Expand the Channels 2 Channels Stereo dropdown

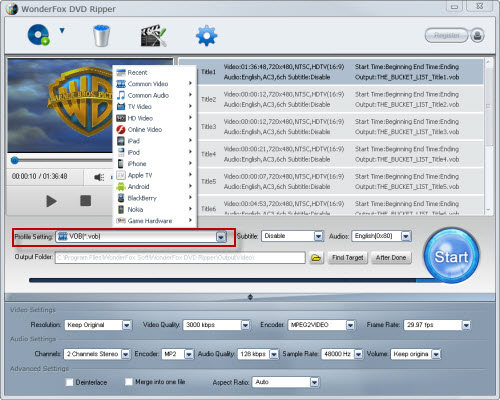coord(125,354)
